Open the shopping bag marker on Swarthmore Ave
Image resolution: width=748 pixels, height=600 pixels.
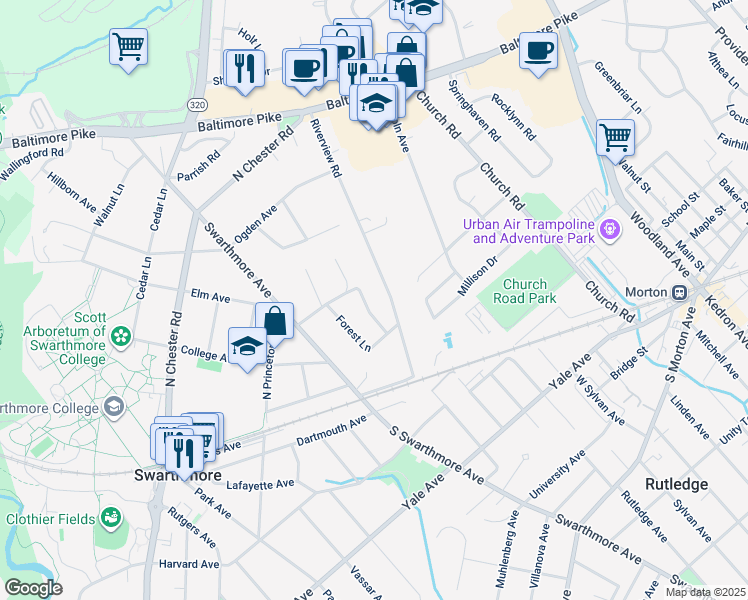click(x=274, y=321)
